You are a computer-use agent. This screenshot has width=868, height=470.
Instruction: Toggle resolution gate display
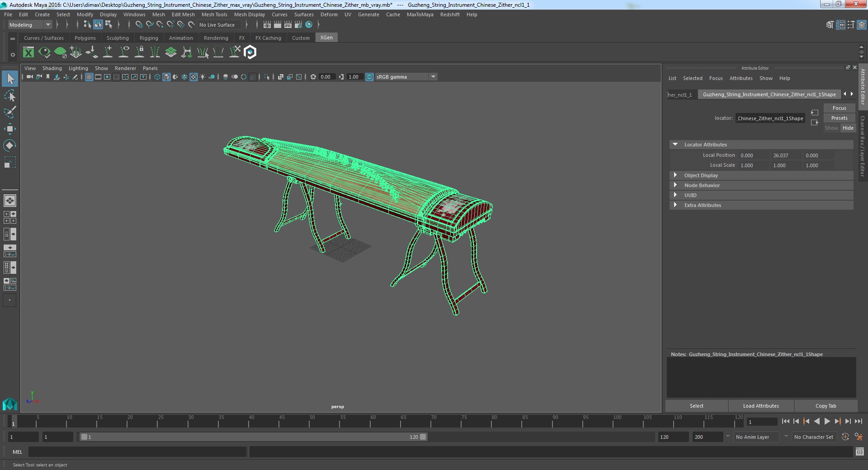click(x=107, y=77)
